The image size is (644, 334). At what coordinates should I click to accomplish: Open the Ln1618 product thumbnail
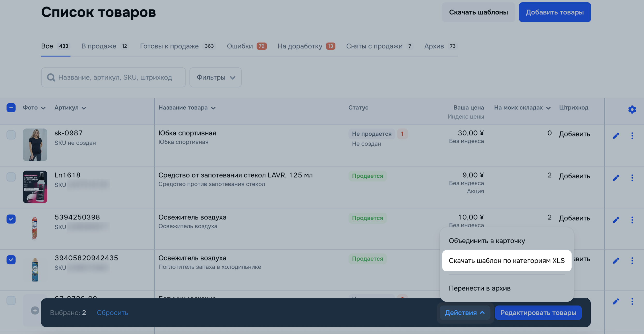(x=35, y=187)
